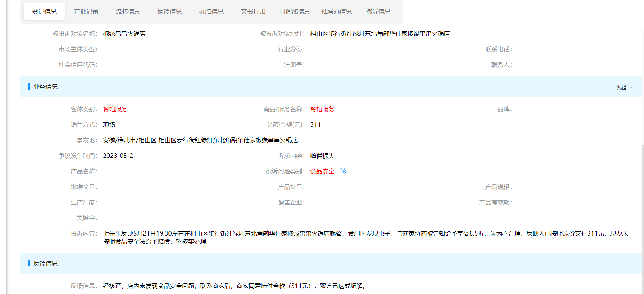Open the 撤诉信息 tab
The width and height of the screenshot is (644, 294).
tap(378, 11)
